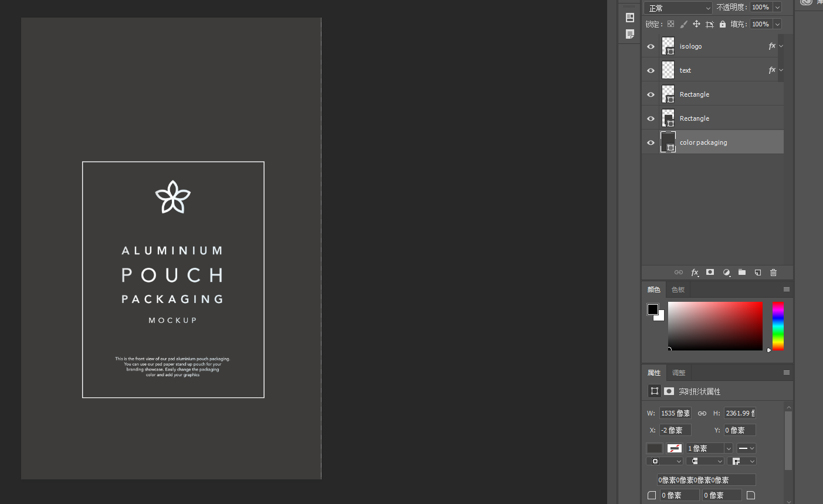Select the isologo layer
823x504 pixels.
pos(713,46)
